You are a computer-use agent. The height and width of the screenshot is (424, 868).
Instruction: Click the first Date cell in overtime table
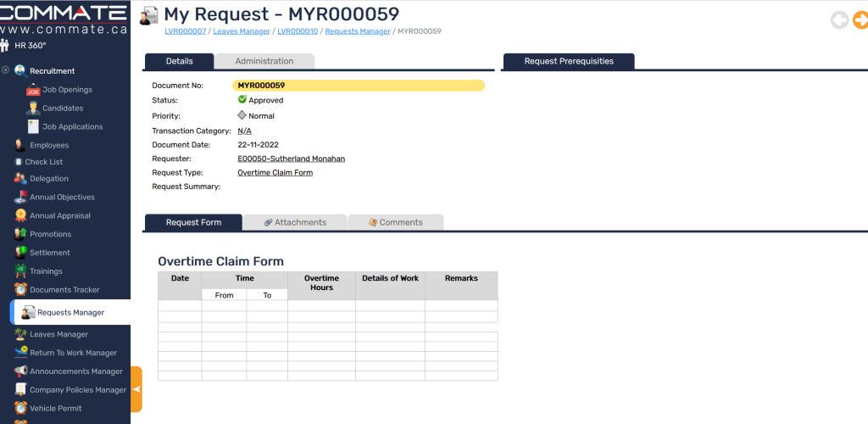[180, 305]
